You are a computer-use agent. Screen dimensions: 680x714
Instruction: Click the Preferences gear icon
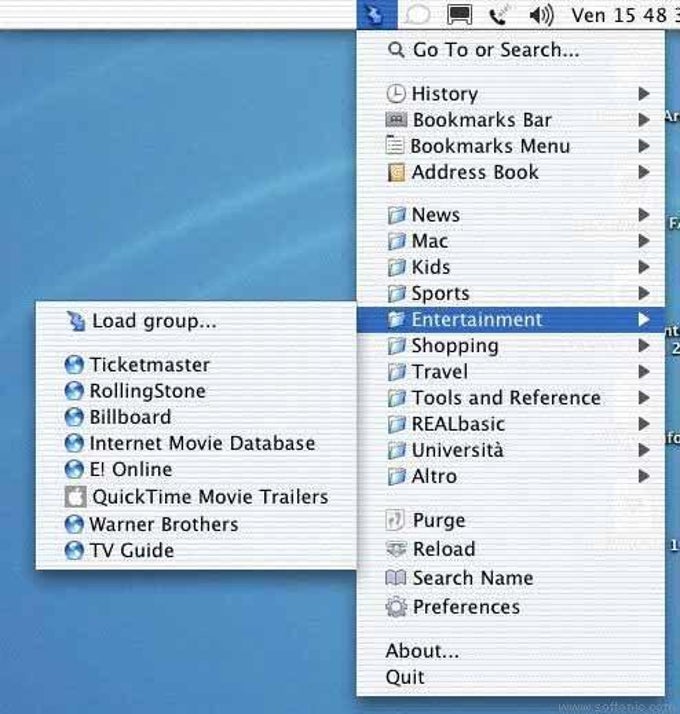[x=396, y=607]
